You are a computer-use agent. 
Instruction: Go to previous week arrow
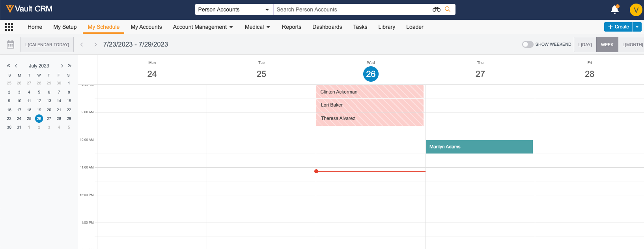[82, 45]
